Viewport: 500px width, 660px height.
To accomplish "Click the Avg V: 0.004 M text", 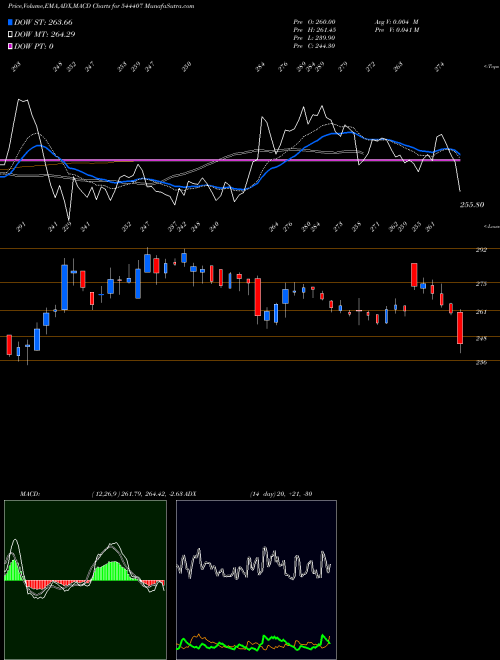I will (396, 22).
